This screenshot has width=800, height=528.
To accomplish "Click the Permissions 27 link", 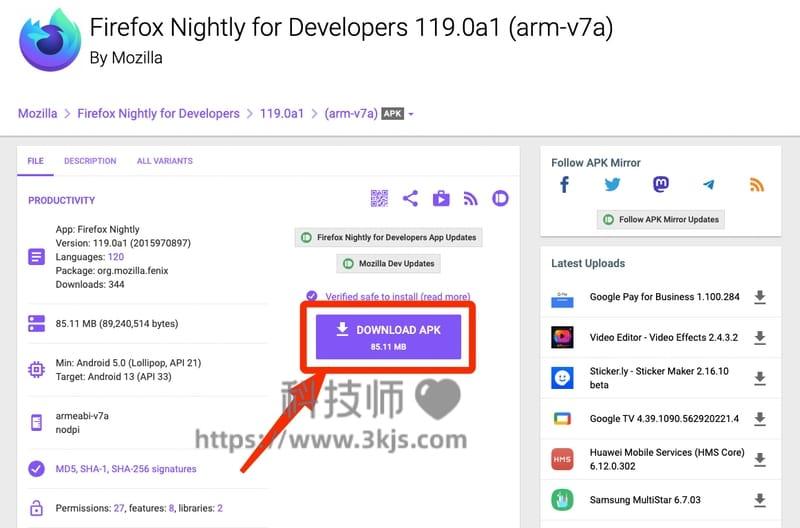I will coord(119,508).
